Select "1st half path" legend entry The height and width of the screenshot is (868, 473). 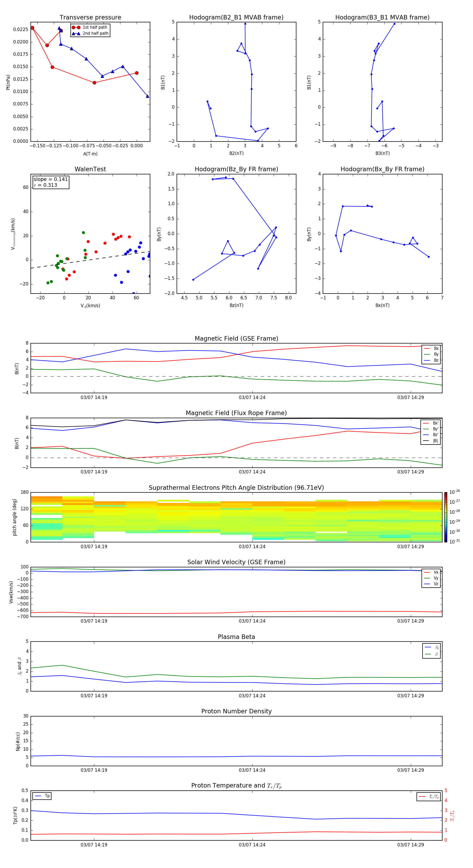pyautogui.click(x=90, y=27)
